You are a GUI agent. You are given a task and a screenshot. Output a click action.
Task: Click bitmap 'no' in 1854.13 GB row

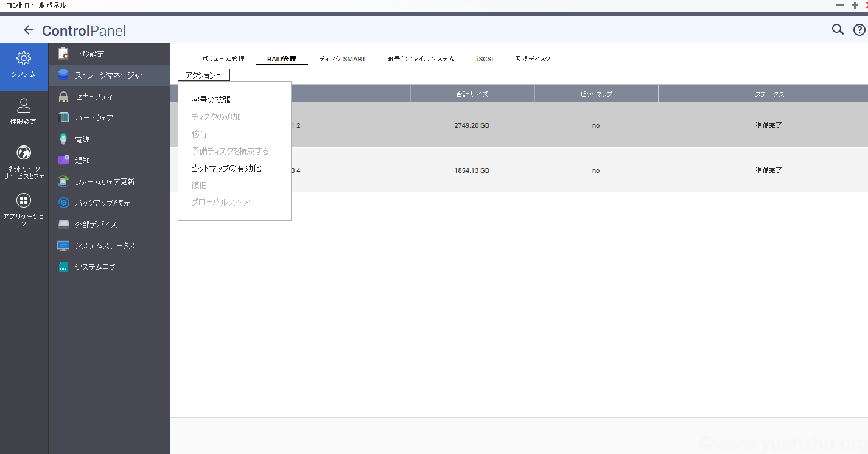tap(596, 170)
